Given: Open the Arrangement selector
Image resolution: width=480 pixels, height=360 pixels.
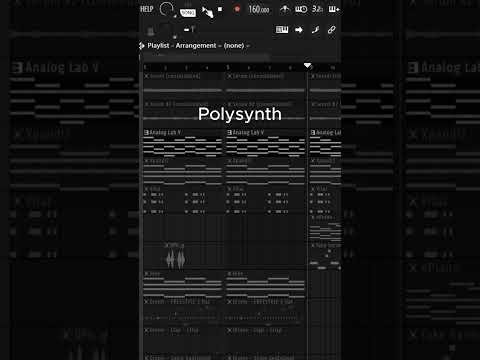Looking at the screenshot, I should point(196,45).
